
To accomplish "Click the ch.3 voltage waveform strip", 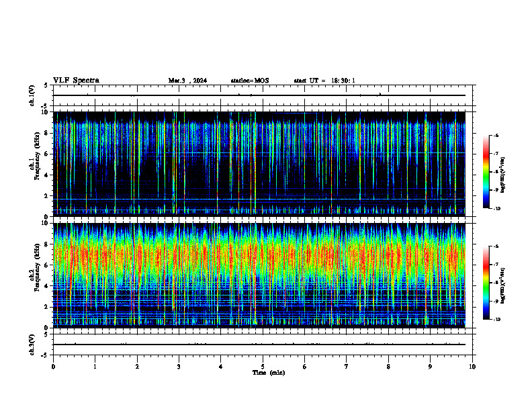I will tap(263, 345).
